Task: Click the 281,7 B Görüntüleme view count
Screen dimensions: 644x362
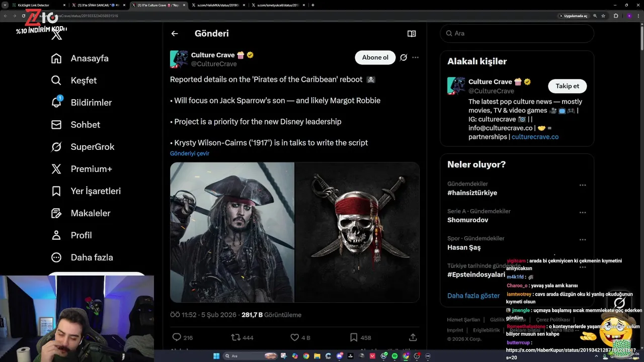Action: [x=271, y=315]
